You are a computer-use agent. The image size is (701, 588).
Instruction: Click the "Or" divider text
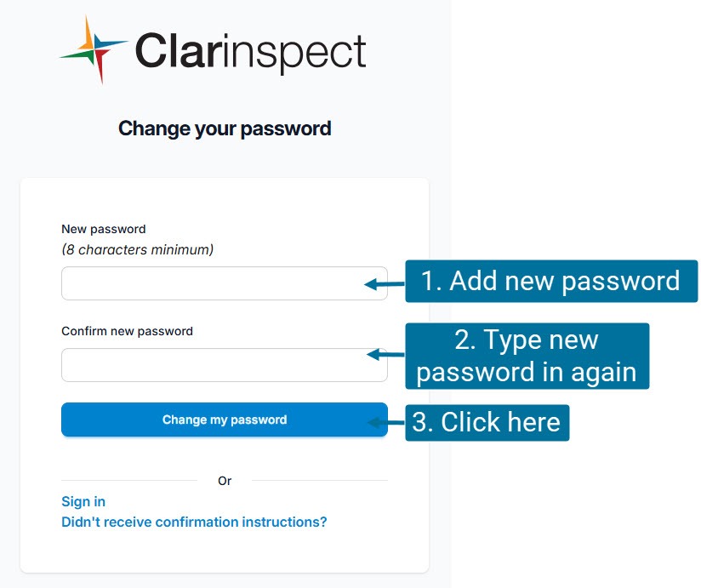pos(225,481)
